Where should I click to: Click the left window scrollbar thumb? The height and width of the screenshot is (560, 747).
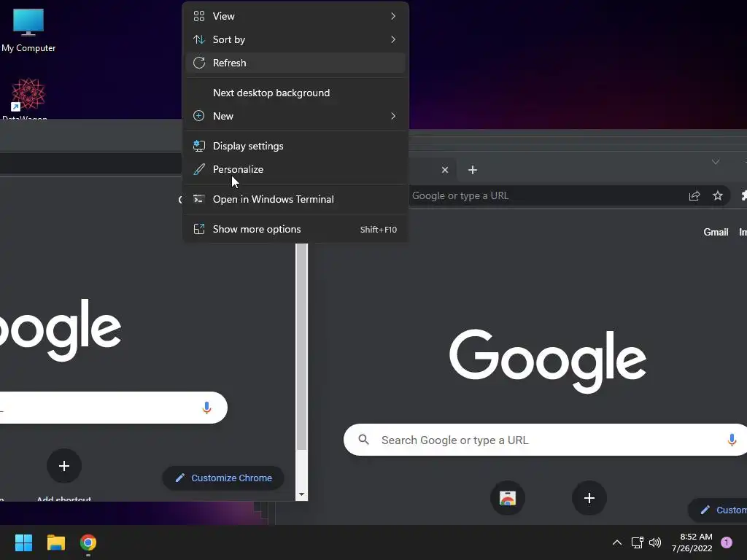[301, 346]
